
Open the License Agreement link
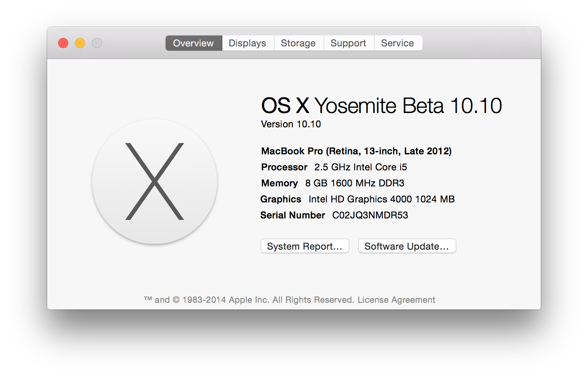396,300
